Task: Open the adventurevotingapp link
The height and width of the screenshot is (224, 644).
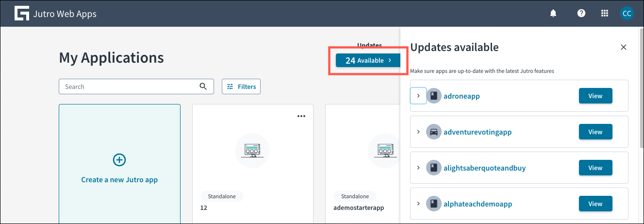Action: (478, 132)
